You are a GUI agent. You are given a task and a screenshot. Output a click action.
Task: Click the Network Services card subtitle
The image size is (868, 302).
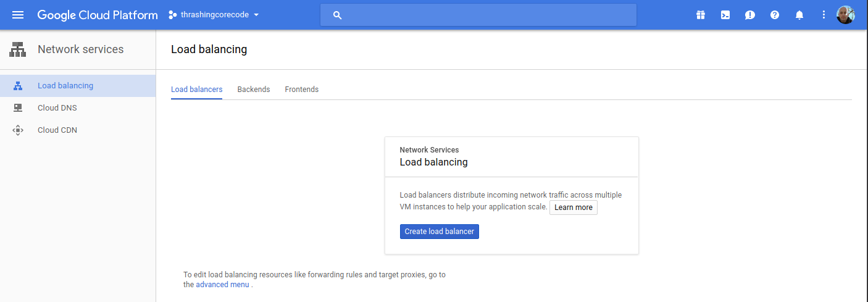[429, 150]
